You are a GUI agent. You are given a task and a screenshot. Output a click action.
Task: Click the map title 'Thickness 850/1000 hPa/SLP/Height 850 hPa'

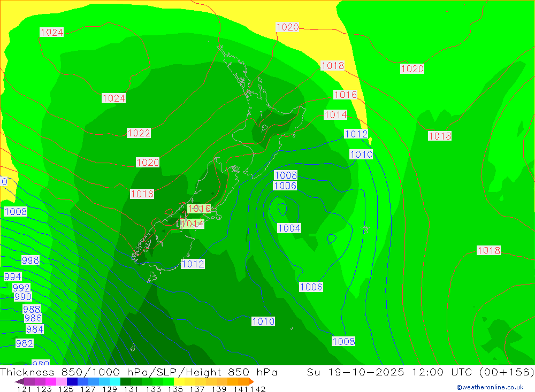coord(139,372)
